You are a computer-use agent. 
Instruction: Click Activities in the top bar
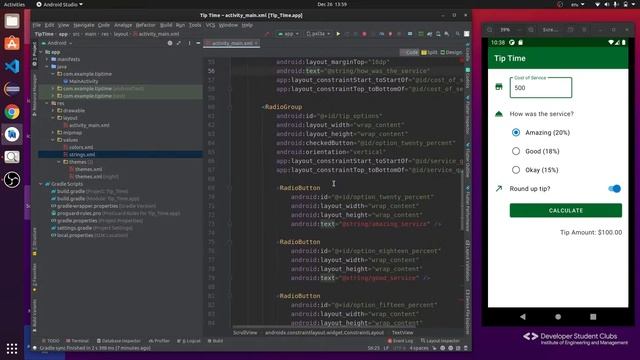[x=14, y=4]
